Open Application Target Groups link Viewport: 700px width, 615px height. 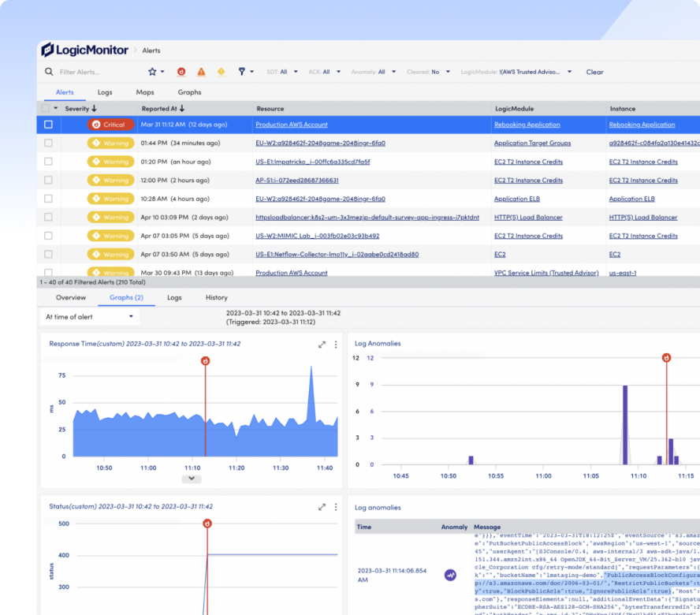point(532,143)
